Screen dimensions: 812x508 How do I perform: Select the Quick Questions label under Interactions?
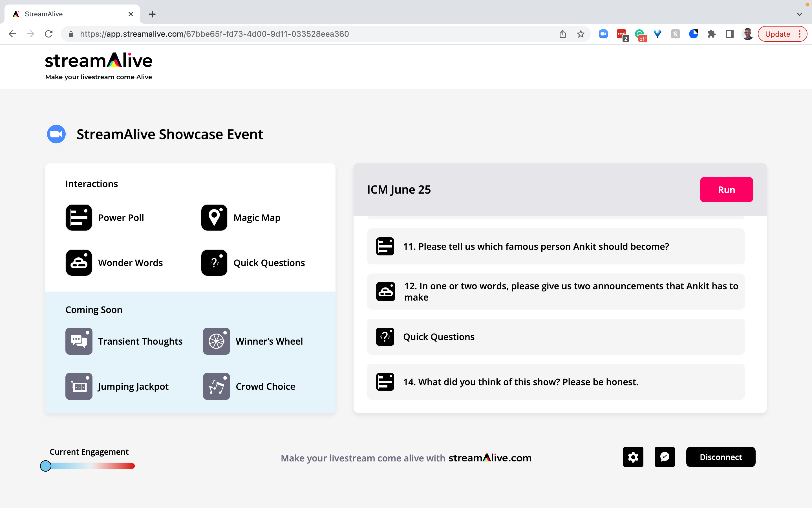point(269,263)
